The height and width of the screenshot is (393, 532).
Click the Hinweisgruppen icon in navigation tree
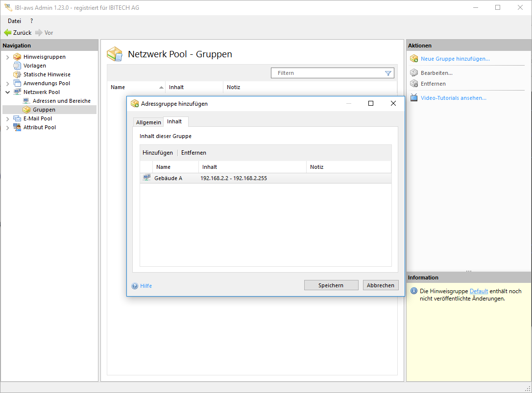17,57
